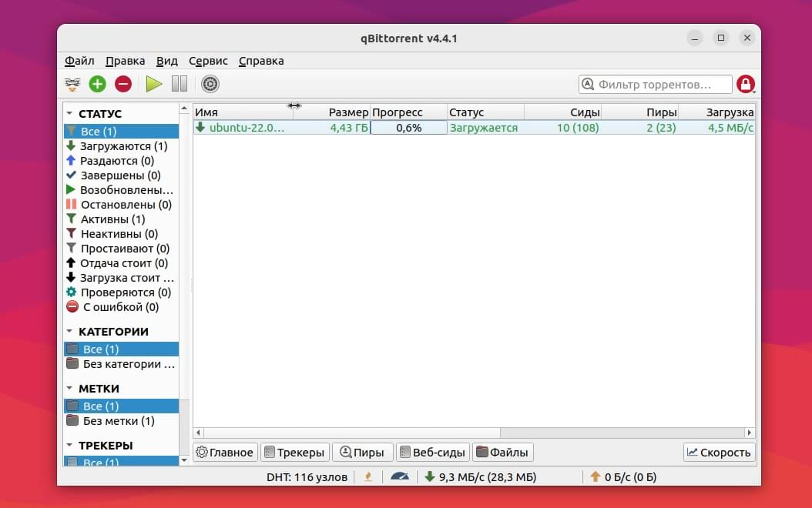Collapse the КАТЕГОРИИ section
The height and width of the screenshot is (508, 812).
pos(69,331)
